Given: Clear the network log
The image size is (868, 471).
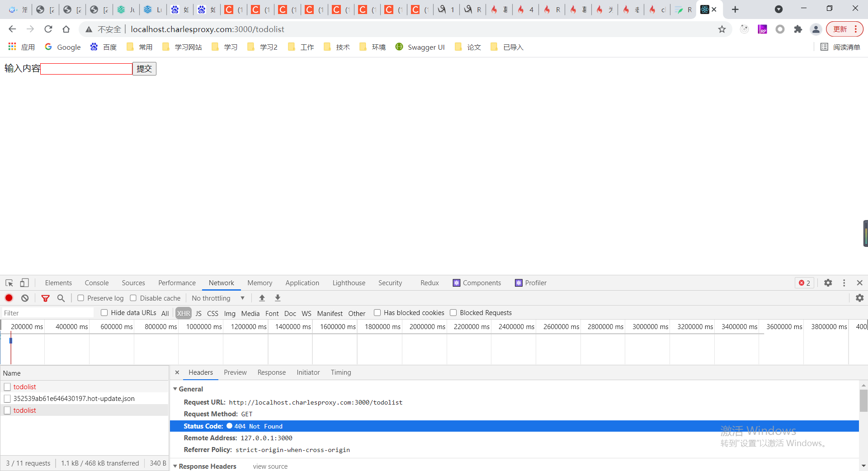Looking at the screenshot, I should (25, 298).
